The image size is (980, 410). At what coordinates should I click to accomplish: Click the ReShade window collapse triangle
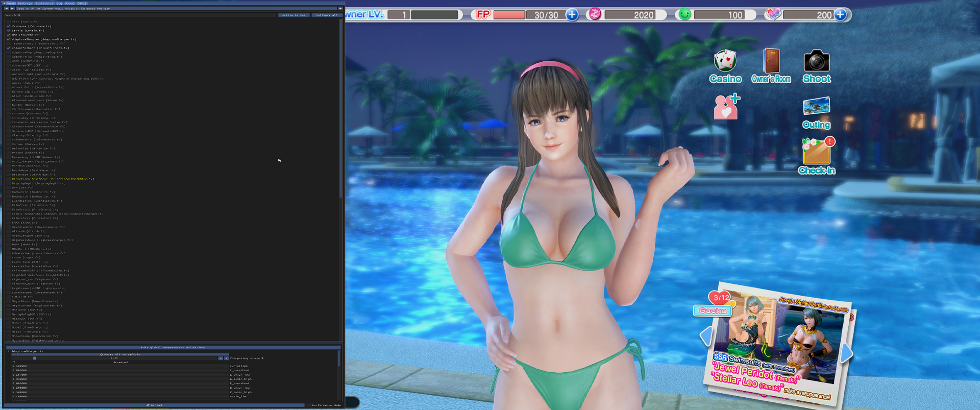click(4, 3)
